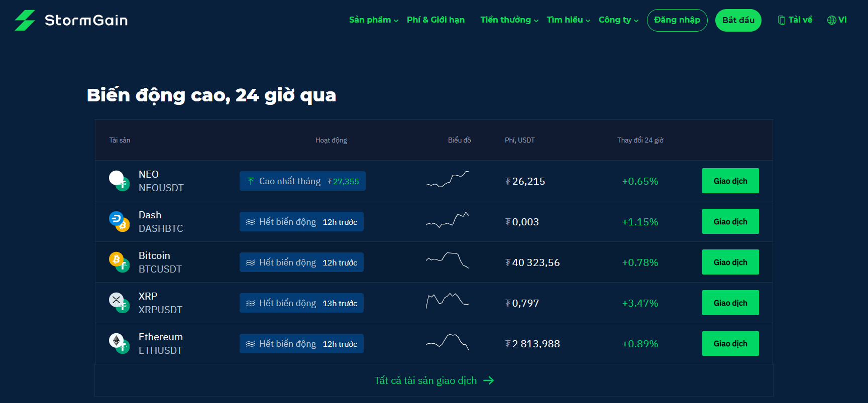Open the Dash sparkline chart
The image size is (868, 403).
(x=447, y=220)
